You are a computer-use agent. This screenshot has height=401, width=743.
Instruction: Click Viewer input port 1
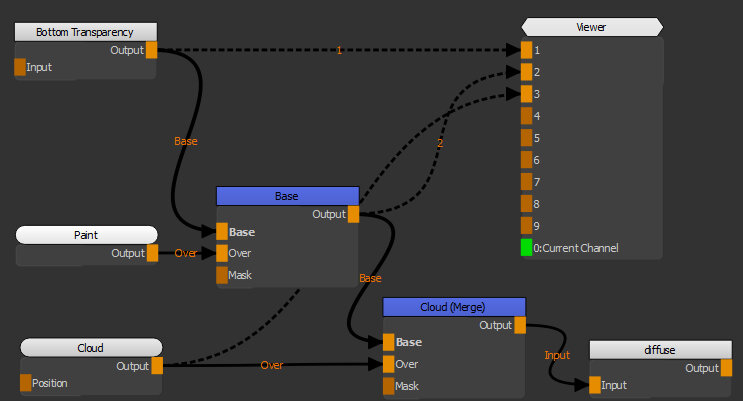coord(526,50)
